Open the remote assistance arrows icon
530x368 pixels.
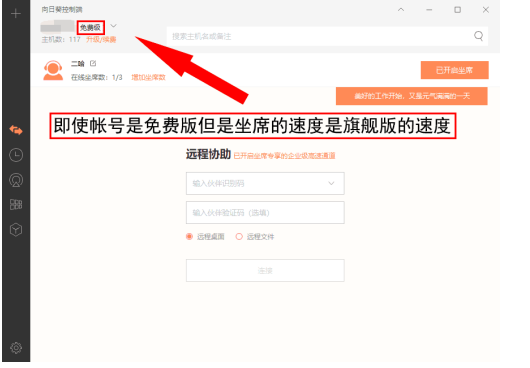(x=16, y=130)
